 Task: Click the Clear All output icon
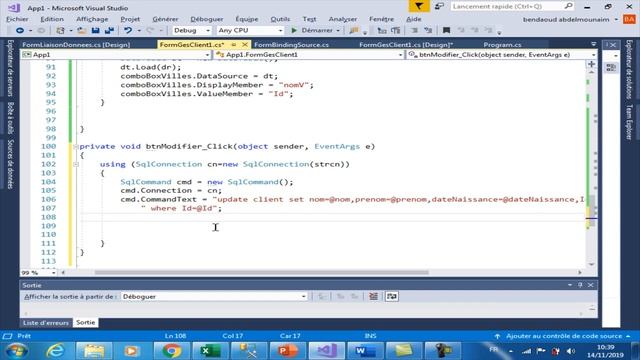373,296
